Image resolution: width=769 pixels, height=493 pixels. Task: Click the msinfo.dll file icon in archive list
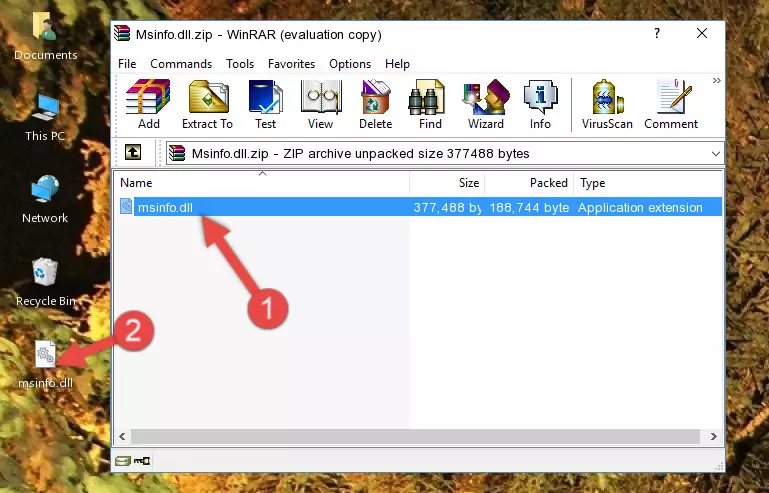pos(126,207)
